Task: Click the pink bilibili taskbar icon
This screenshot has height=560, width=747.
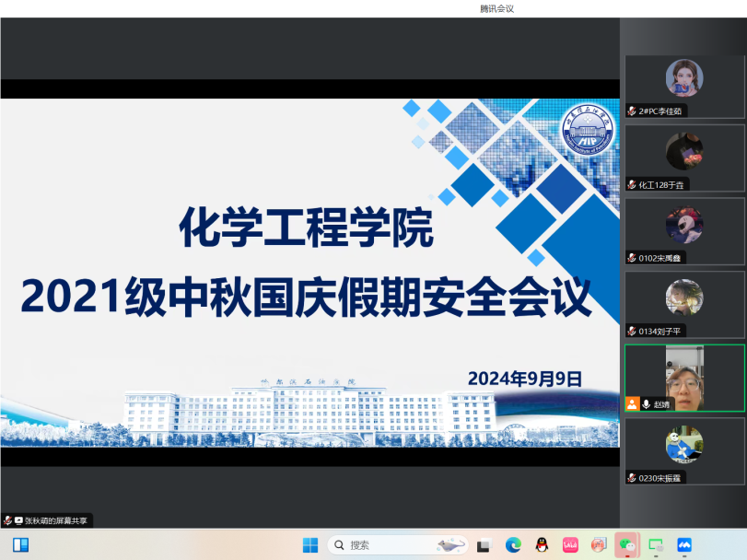Action: click(x=570, y=545)
